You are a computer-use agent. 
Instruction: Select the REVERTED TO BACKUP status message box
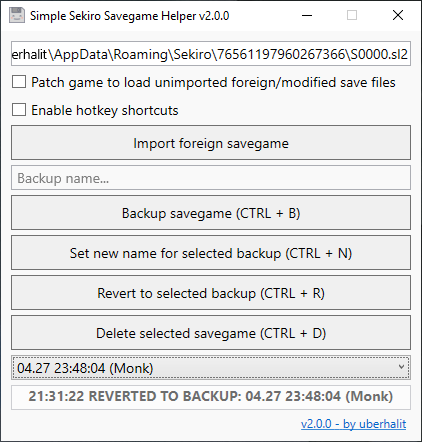click(x=211, y=397)
